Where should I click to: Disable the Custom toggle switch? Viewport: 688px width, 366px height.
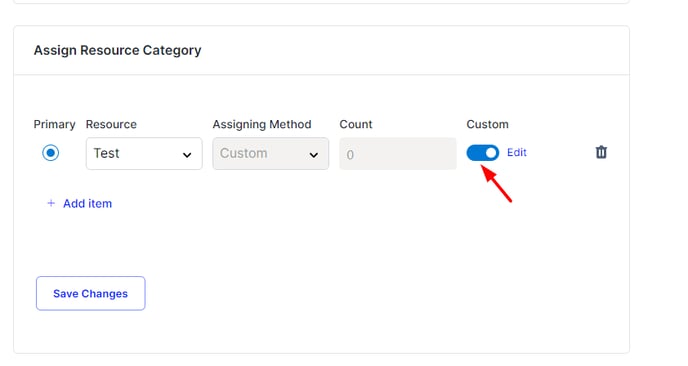point(483,153)
